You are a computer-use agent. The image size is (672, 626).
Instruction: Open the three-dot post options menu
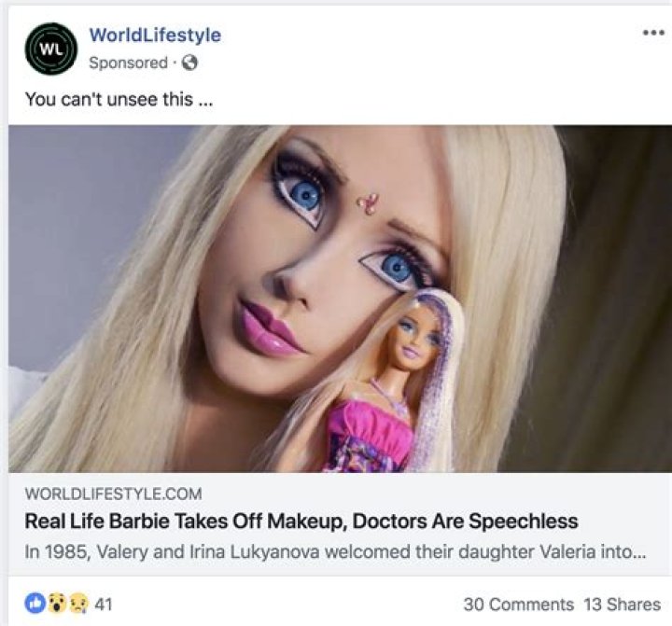click(x=653, y=33)
